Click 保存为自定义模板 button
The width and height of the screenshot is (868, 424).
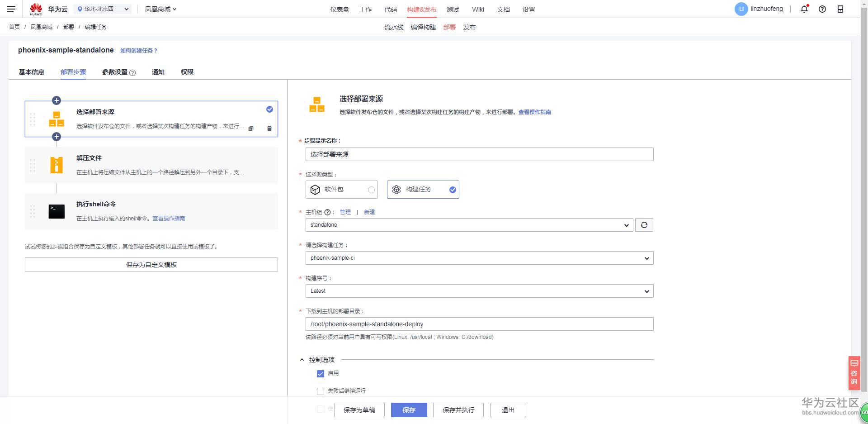151,265
